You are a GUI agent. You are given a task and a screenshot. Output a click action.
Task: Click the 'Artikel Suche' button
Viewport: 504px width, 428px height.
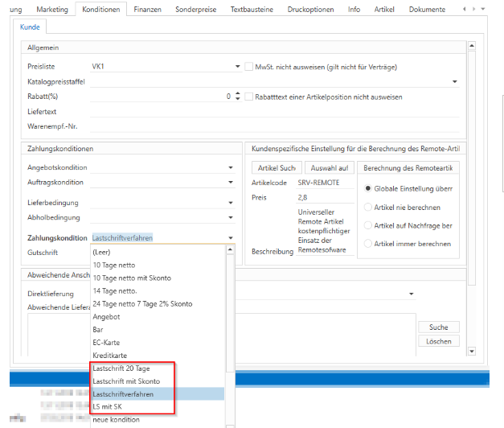tap(277, 168)
